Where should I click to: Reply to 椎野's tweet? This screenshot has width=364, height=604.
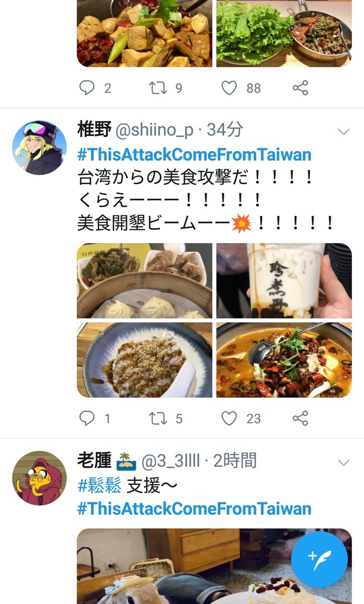[x=86, y=418]
